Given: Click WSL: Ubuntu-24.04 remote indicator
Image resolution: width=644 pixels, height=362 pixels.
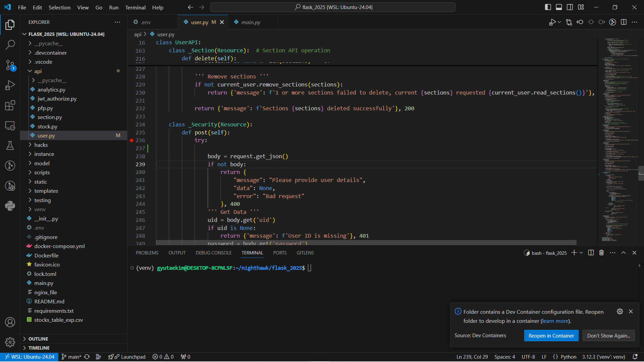Looking at the screenshot, I should tap(30, 357).
